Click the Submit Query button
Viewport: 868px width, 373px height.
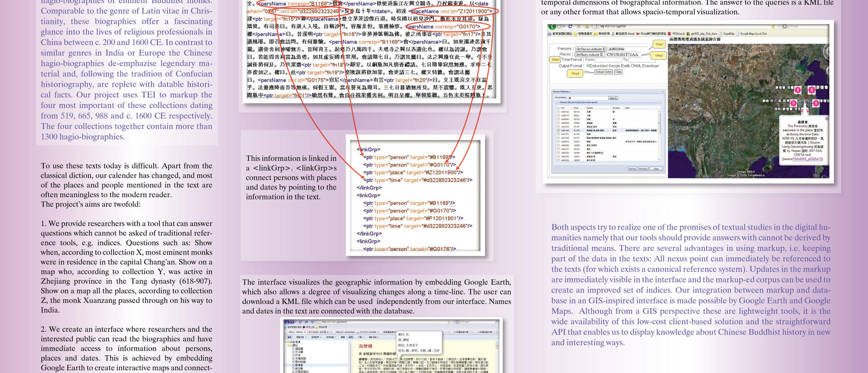(x=604, y=72)
